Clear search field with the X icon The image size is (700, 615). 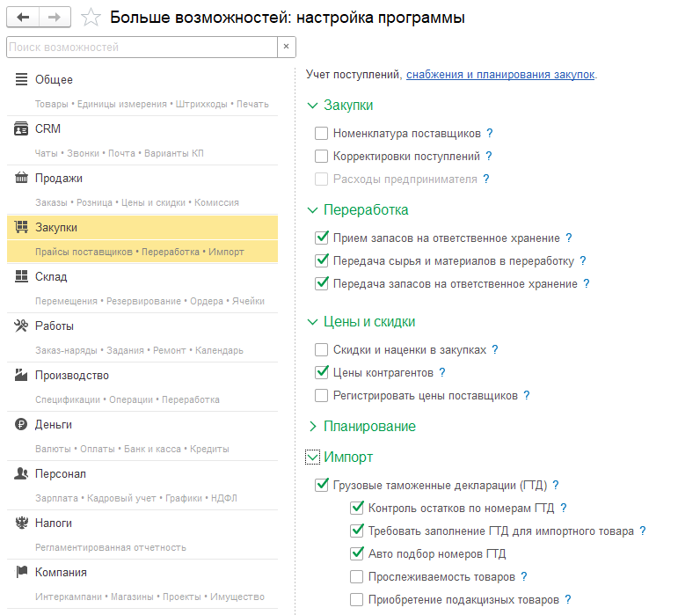(287, 46)
